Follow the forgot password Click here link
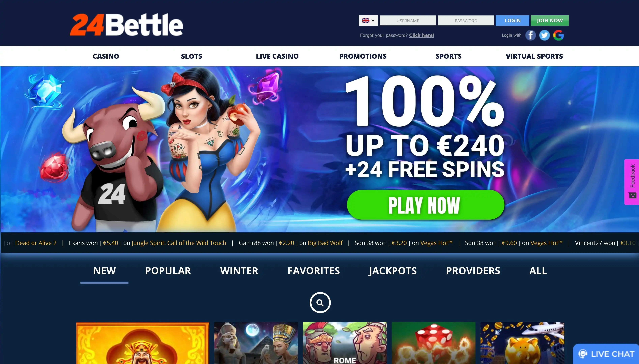Screen dimensions: 639x364 pyautogui.click(x=421, y=35)
